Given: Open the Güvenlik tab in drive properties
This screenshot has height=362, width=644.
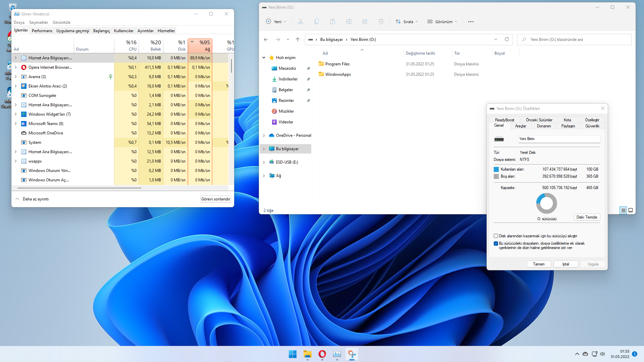Looking at the screenshot, I should click(592, 126).
